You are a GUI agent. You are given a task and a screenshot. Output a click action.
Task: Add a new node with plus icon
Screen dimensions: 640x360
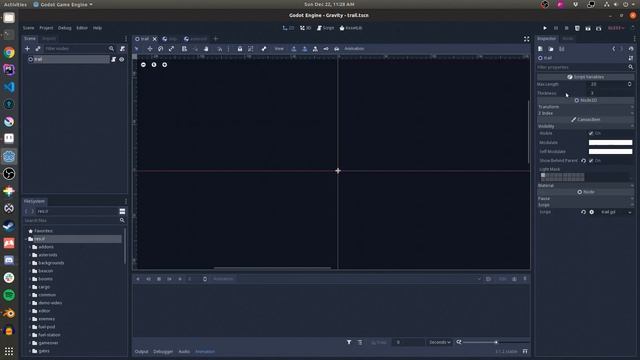click(27, 49)
